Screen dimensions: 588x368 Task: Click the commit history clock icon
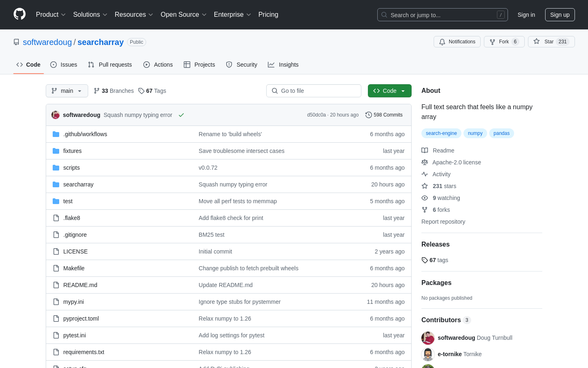[x=369, y=115]
